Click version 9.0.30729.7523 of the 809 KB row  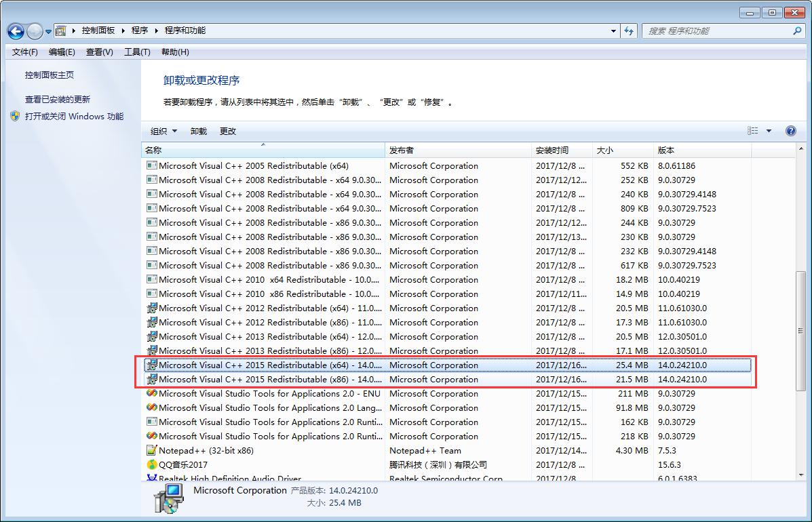(x=687, y=209)
